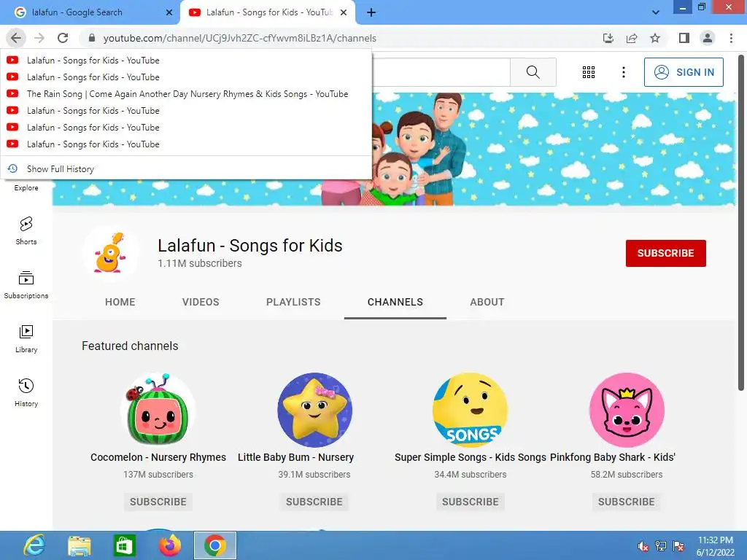747x560 pixels.
Task: Open the Chrome profile avatar icon
Action: click(x=708, y=38)
